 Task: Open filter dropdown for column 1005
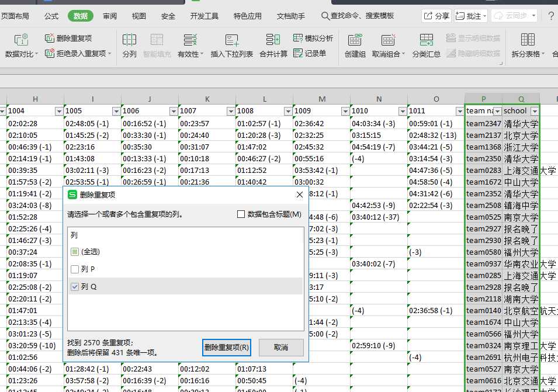(x=116, y=112)
